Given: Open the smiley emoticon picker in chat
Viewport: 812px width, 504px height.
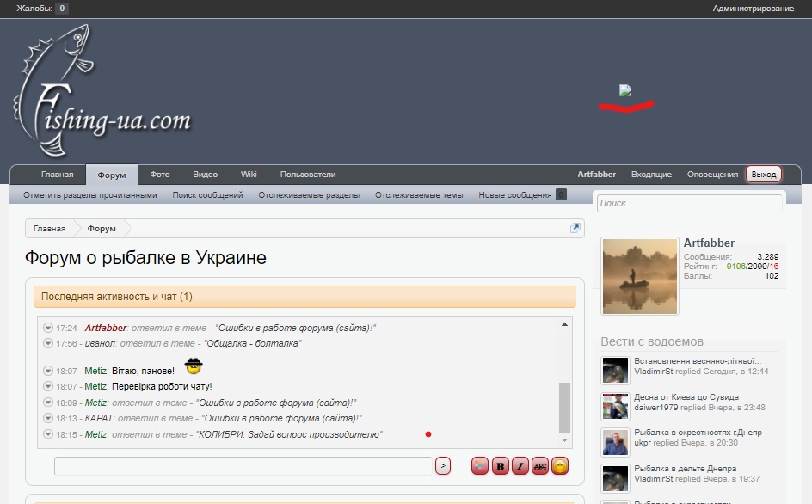Looking at the screenshot, I should point(560,466).
